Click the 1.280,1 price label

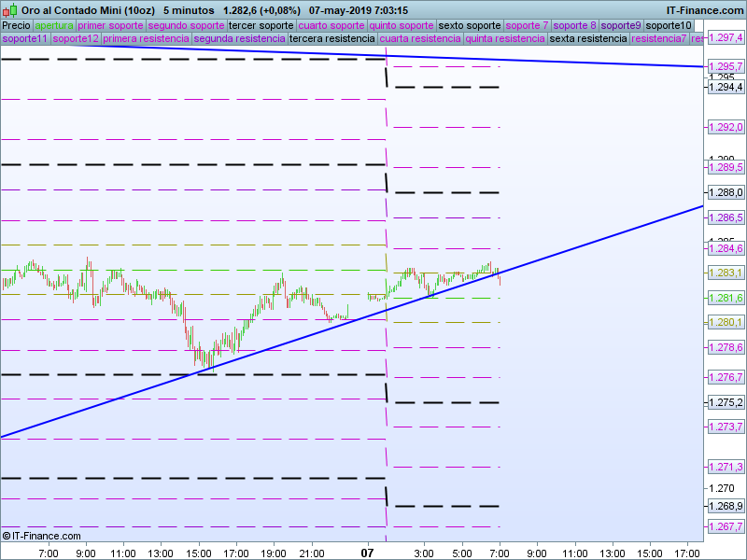[726, 322]
